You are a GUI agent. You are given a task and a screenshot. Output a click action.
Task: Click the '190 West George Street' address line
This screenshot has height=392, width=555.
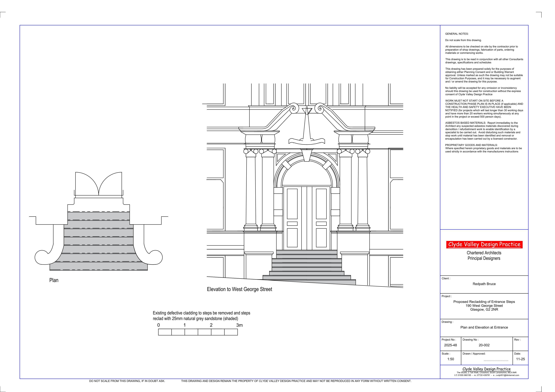(484, 306)
